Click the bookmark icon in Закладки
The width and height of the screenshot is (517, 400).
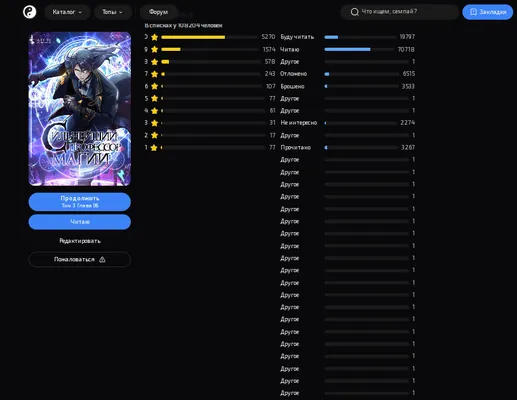tap(473, 12)
